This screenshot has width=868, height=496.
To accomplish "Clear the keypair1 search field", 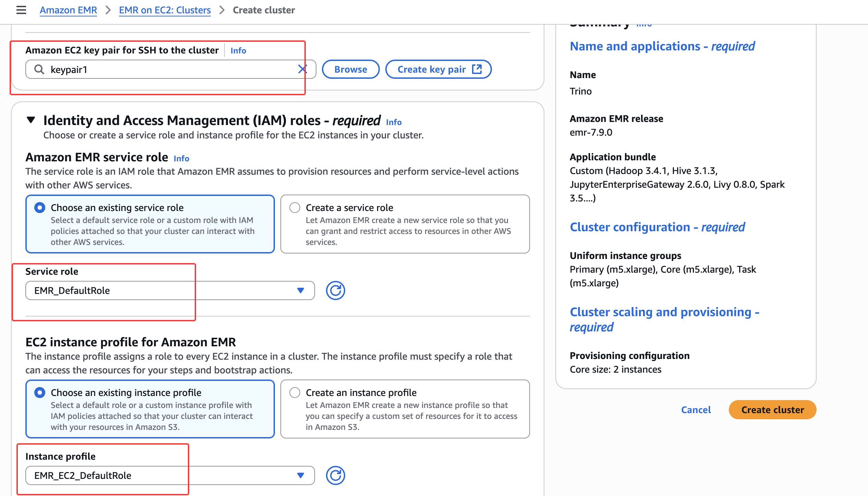I will (302, 69).
